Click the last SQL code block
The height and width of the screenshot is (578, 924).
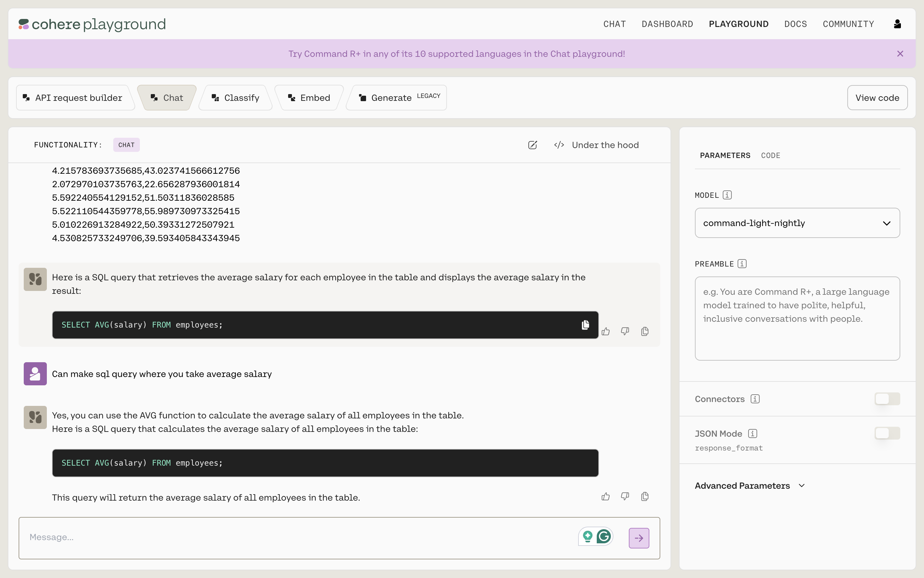coord(325,463)
